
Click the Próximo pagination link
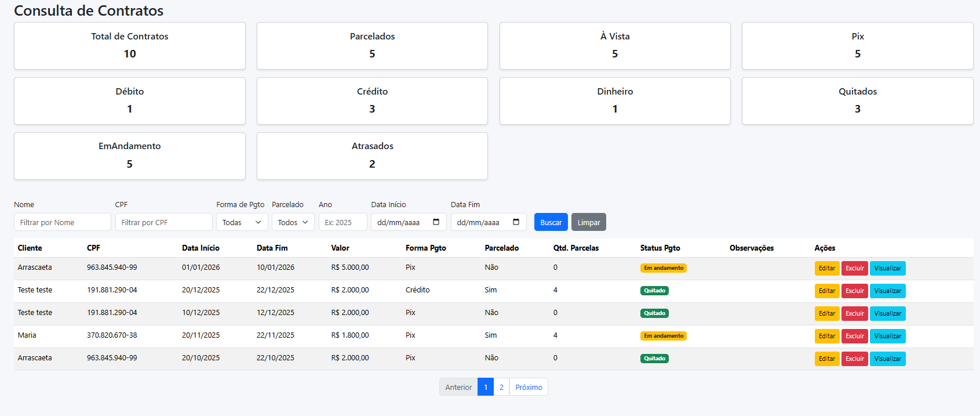click(529, 387)
